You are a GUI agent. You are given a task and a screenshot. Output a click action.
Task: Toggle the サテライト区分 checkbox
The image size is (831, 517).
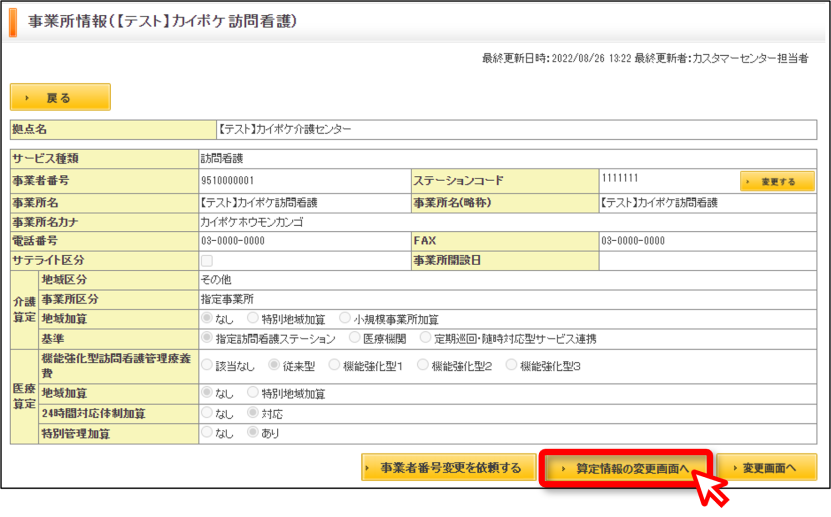[x=207, y=260]
